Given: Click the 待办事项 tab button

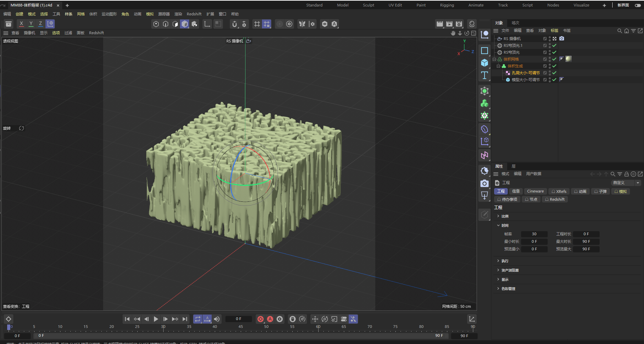Looking at the screenshot, I should [507, 199].
